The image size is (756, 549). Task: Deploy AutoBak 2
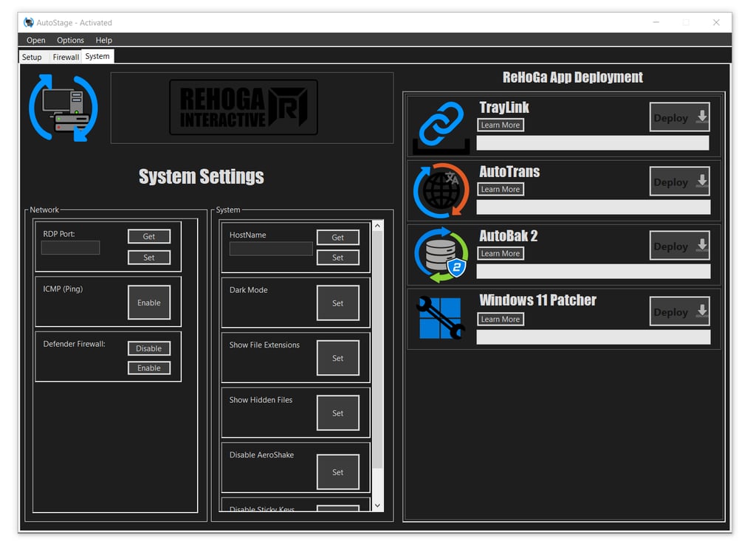tap(679, 246)
